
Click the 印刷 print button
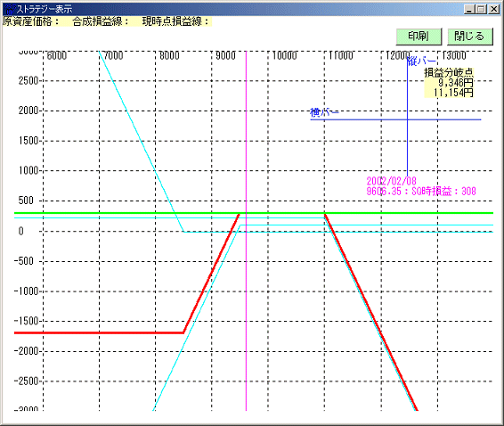(419, 37)
